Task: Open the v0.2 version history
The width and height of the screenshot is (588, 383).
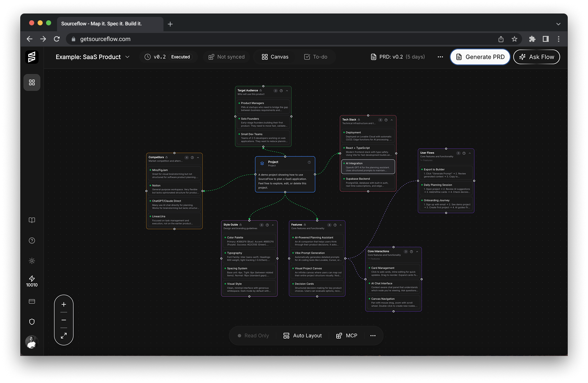Action: click(167, 57)
